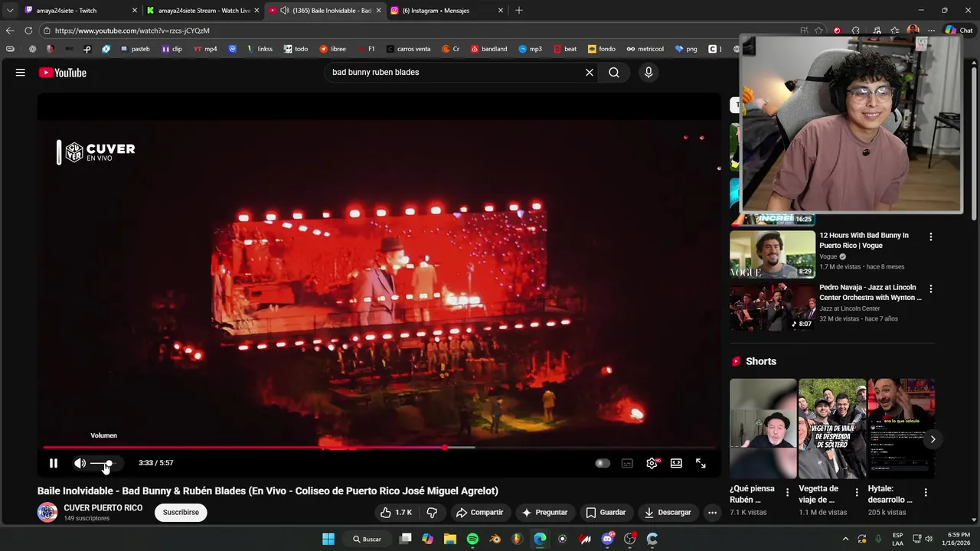
Task: Open more actions three-dot menu
Action: (x=712, y=513)
